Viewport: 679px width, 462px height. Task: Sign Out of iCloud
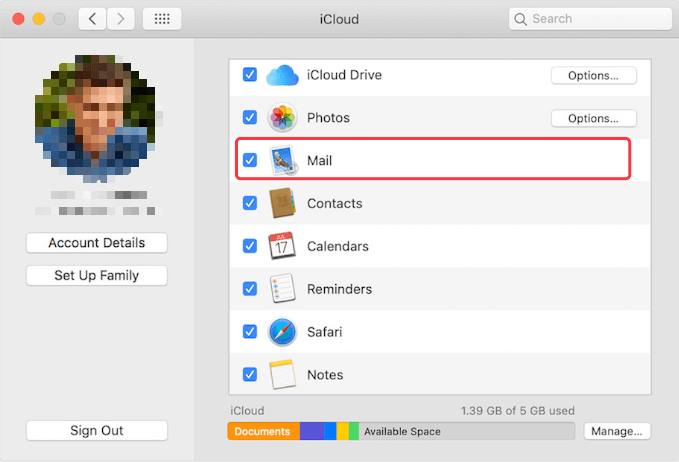97,430
